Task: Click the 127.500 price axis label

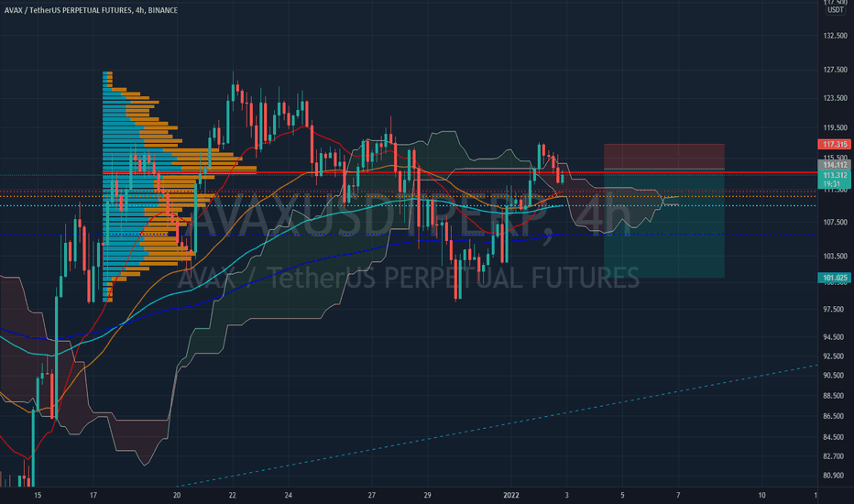Action: (836, 70)
